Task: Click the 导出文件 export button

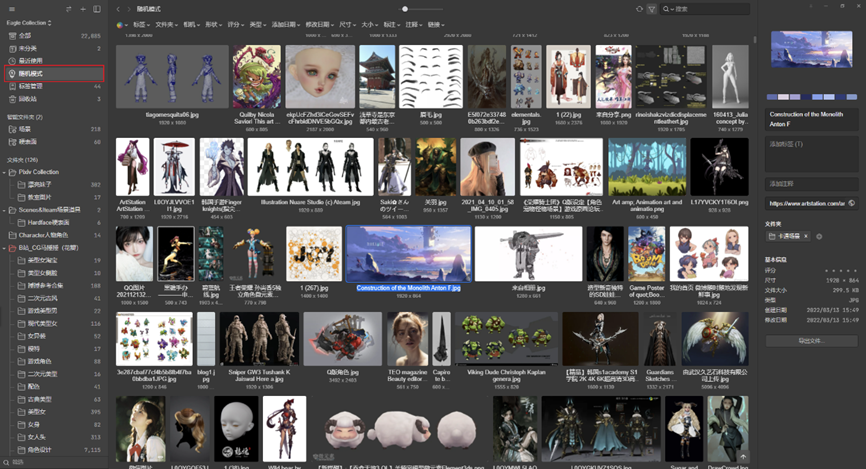Action: (x=811, y=341)
